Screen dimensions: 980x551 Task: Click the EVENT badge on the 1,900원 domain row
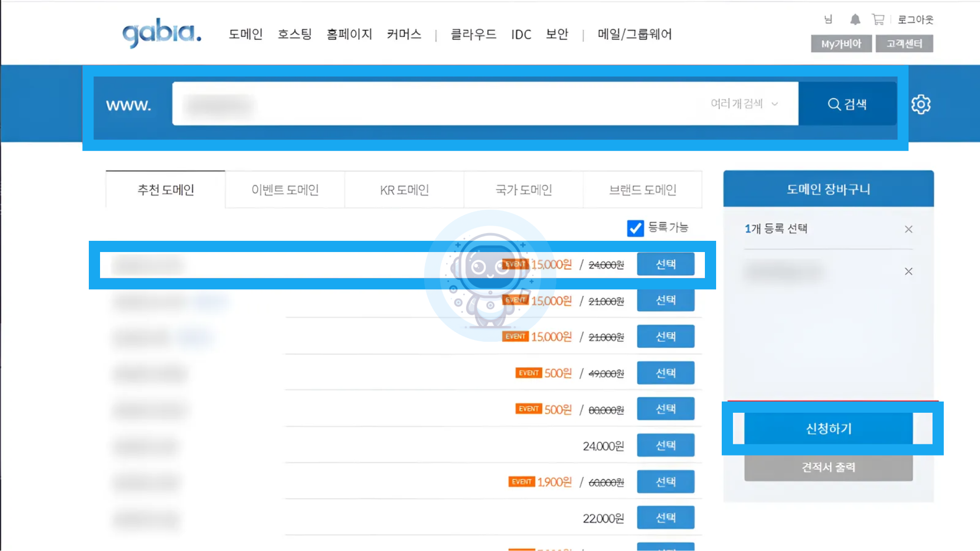point(521,481)
